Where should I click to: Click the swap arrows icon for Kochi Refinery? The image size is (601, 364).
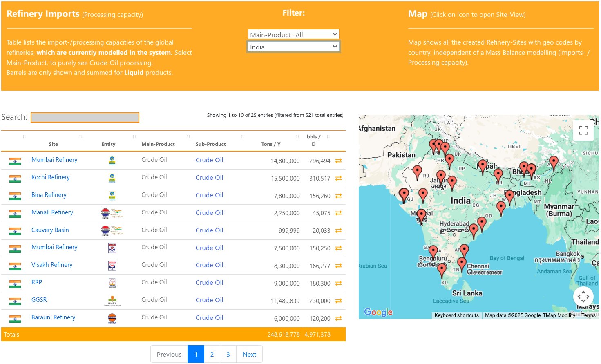click(338, 179)
